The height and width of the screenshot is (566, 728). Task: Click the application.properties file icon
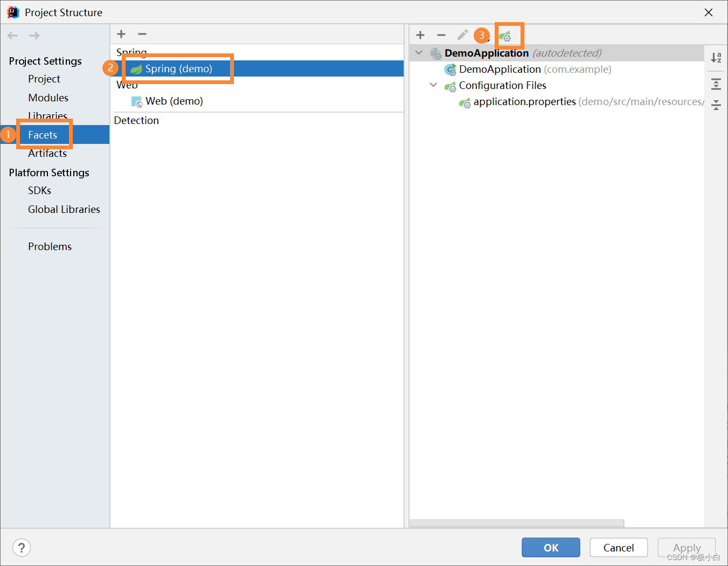click(x=464, y=102)
